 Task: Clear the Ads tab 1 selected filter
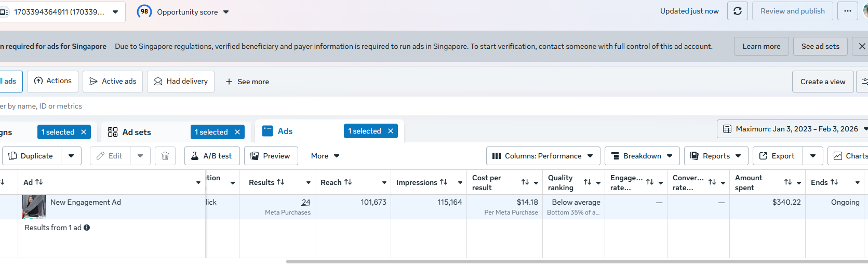391,131
